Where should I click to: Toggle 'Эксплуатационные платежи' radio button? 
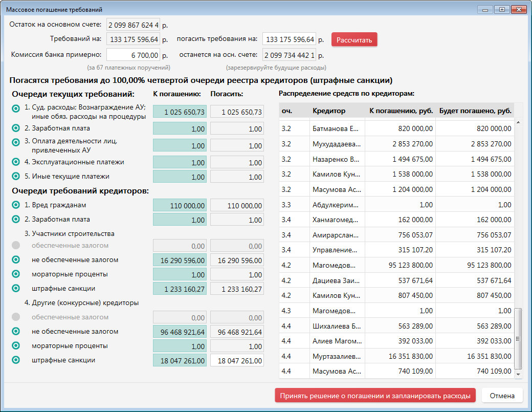[x=16, y=162]
